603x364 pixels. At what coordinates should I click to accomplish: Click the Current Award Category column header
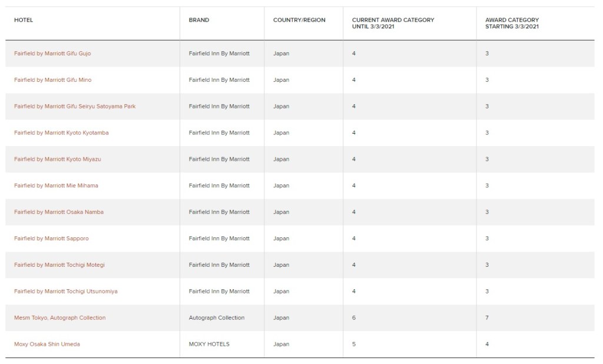click(393, 23)
